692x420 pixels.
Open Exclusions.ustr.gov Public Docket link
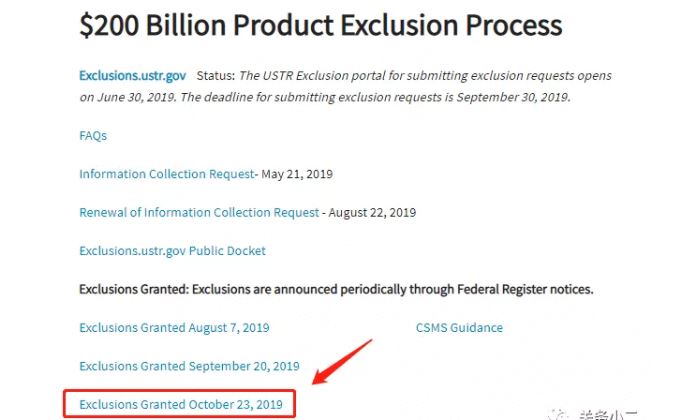tap(173, 251)
